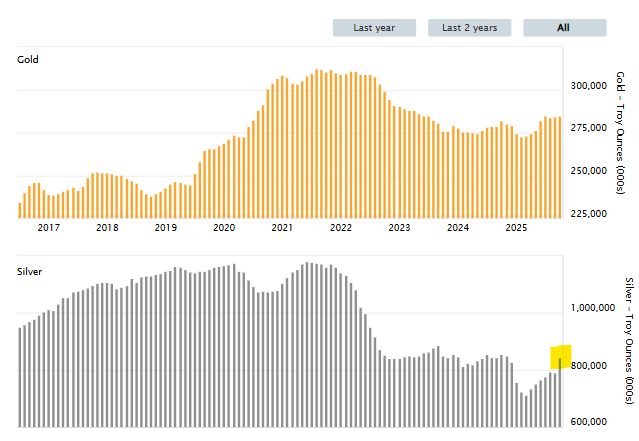Screen dimensions: 639x441
Task: Click the Last year button
Action: tap(374, 28)
